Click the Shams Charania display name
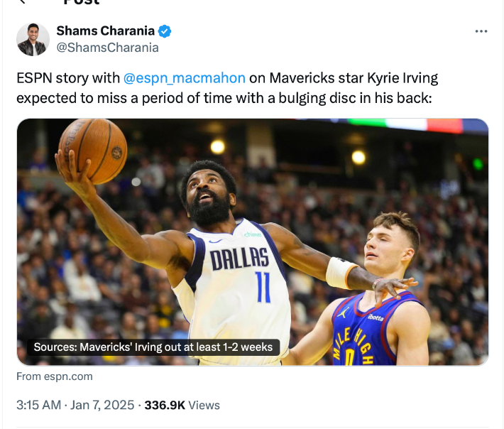 [105, 31]
